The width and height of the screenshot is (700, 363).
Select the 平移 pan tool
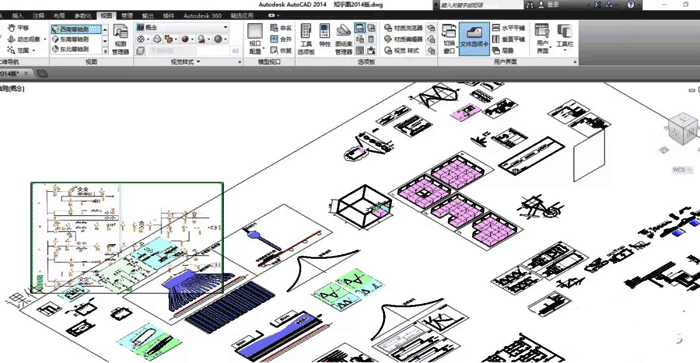18,28
